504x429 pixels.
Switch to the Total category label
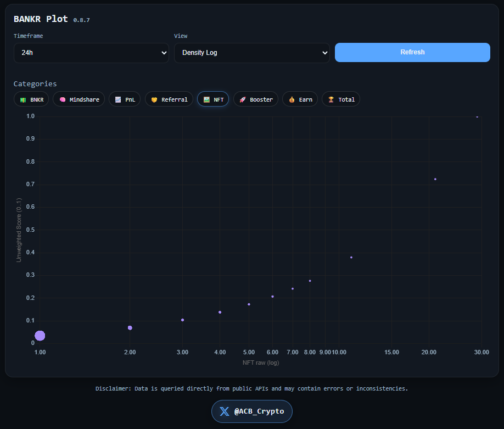click(346, 99)
